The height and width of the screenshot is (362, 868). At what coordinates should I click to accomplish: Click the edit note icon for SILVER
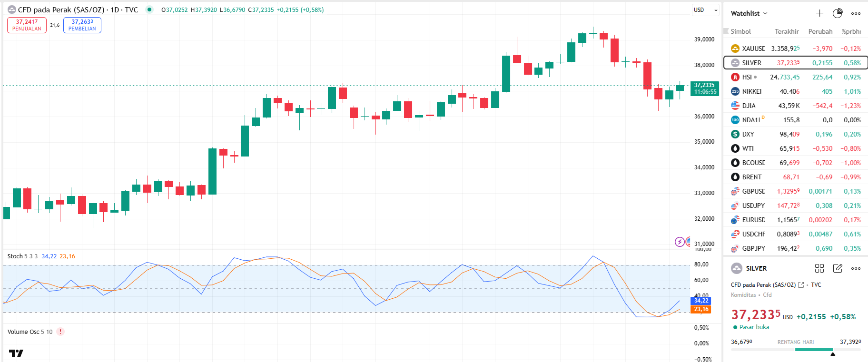838,268
